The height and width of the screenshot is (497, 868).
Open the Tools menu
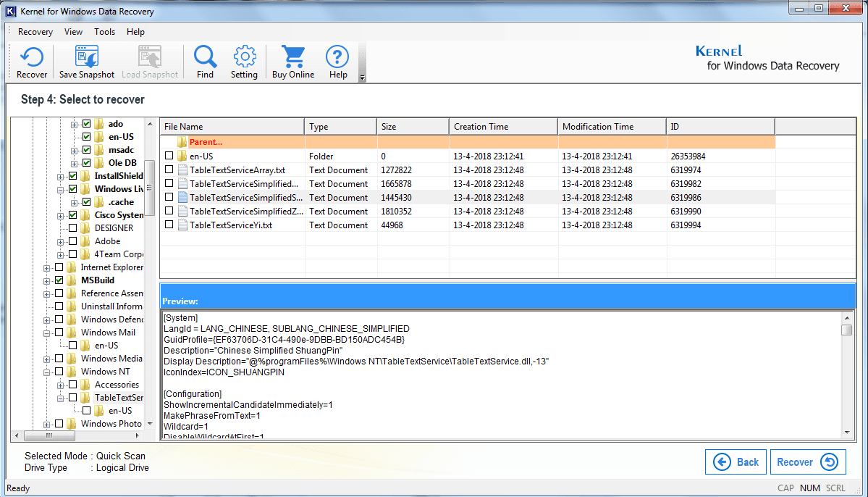pos(105,32)
